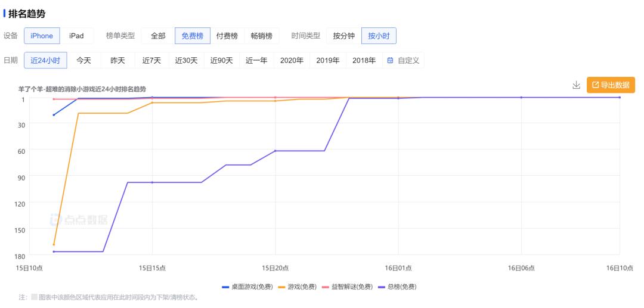Click the chart title text 羊了个羊 ranking trend
The height and width of the screenshot is (308, 644).
click(82, 89)
